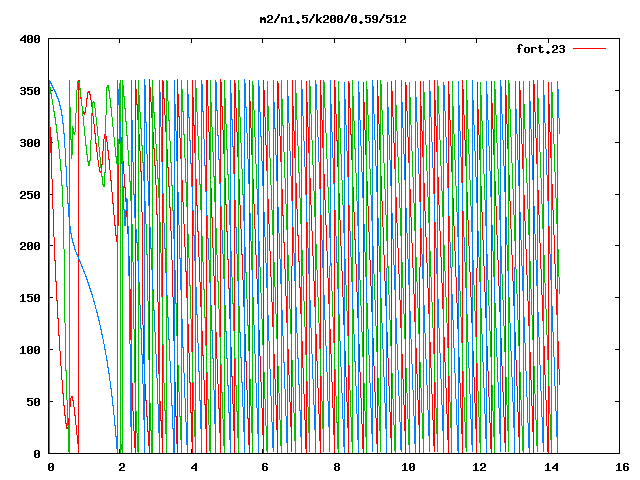This screenshot has width=640, height=480.
Task: Click x-axis label 10
Action: coord(408,467)
